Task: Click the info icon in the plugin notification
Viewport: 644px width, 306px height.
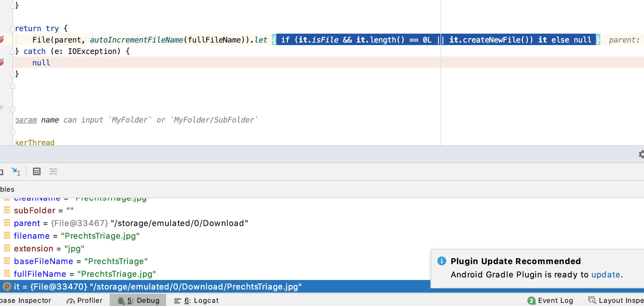Action: [441, 261]
